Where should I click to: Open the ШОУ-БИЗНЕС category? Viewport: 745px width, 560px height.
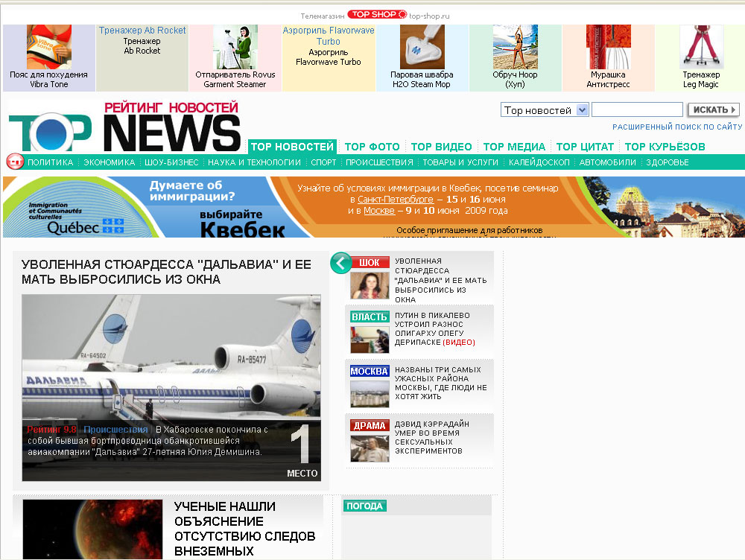171,162
